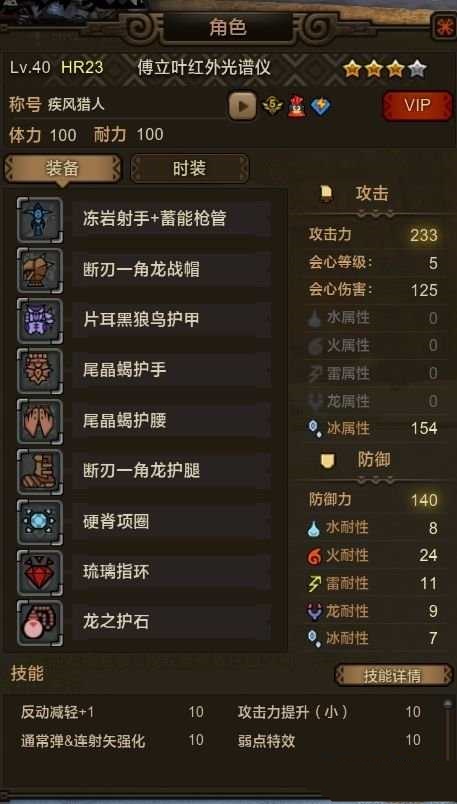This screenshot has height=804, width=457.
Task: Click the 尾晶蝎护腰 waist armor icon
Action: coord(40,421)
